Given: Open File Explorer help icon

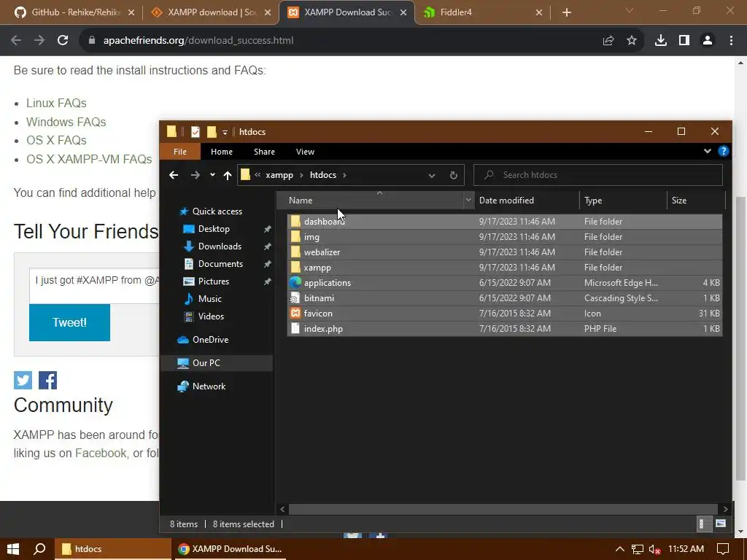Looking at the screenshot, I should click(x=723, y=152).
